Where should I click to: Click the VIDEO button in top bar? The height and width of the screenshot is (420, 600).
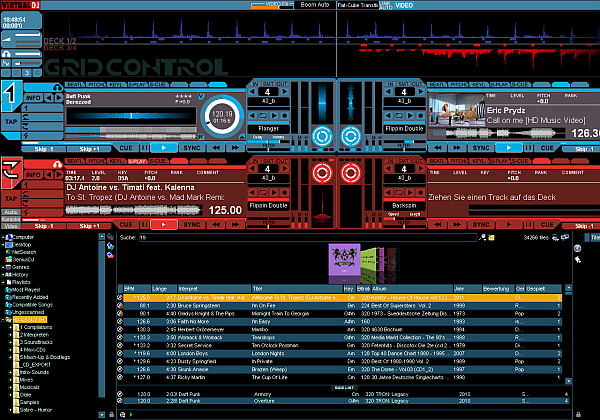pyautogui.click(x=404, y=5)
